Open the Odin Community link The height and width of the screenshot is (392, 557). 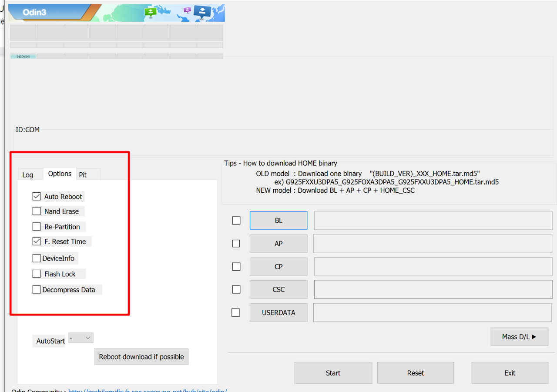[x=148, y=390]
